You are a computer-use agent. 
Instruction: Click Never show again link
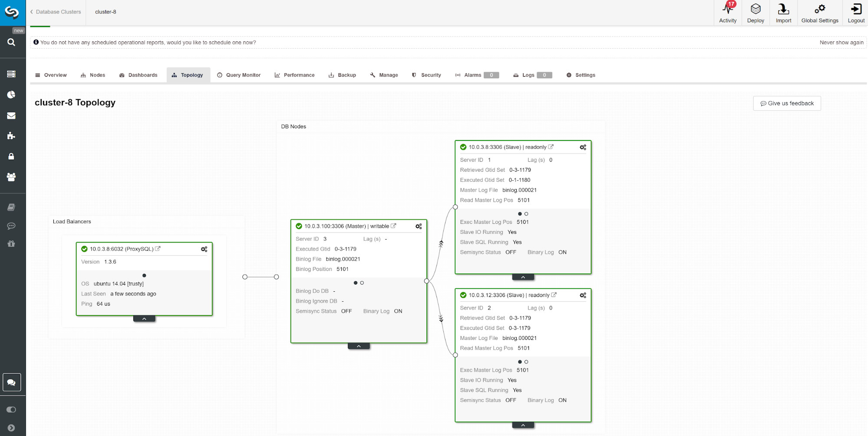tap(842, 42)
